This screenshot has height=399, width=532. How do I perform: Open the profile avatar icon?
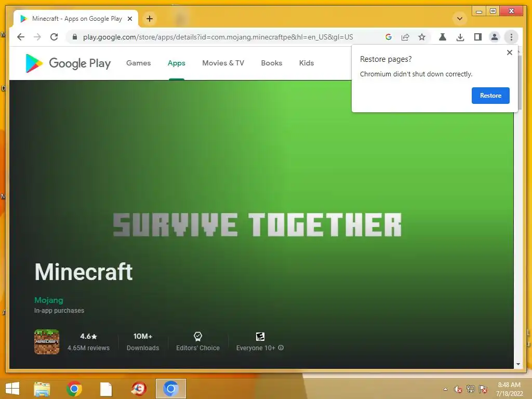pyautogui.click(x=495, y=37)
